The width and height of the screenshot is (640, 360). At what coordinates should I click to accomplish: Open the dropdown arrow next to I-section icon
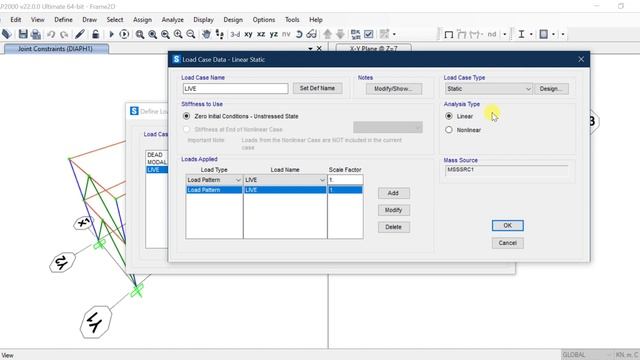(531, 34)
